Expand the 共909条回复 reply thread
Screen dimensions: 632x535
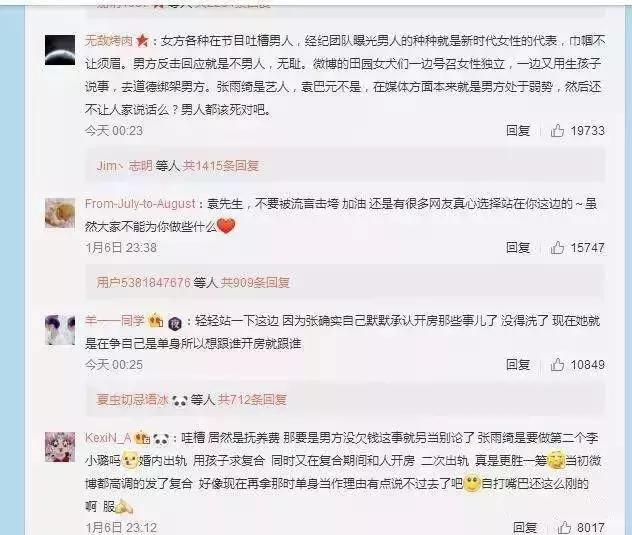click(x=255, y=283)
